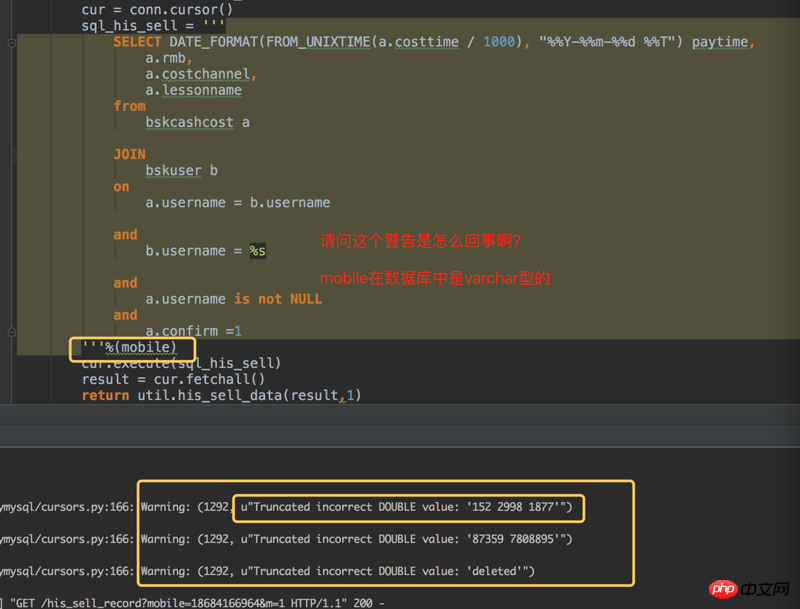This screenshot has height=609, width=800.
Task: Click the table name 'bskcashcost a'
Action: [x=197, y=122]
